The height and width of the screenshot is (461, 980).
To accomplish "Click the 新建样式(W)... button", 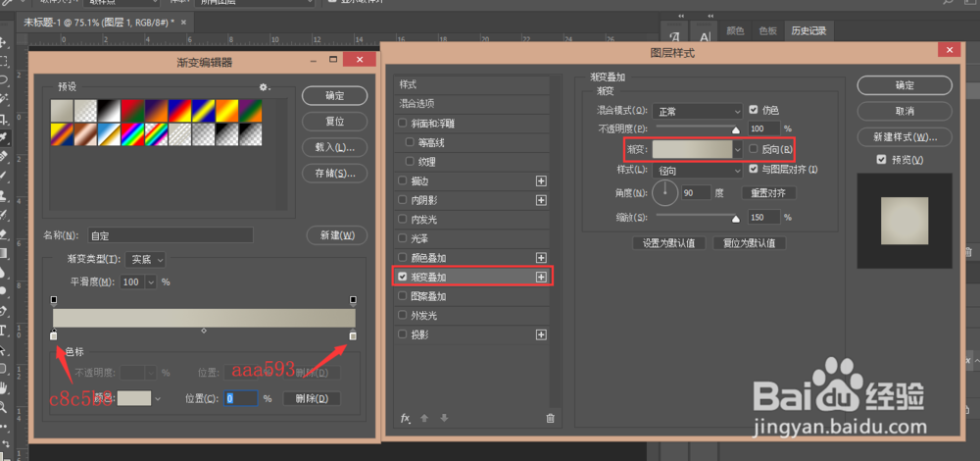I will (905, 136).
